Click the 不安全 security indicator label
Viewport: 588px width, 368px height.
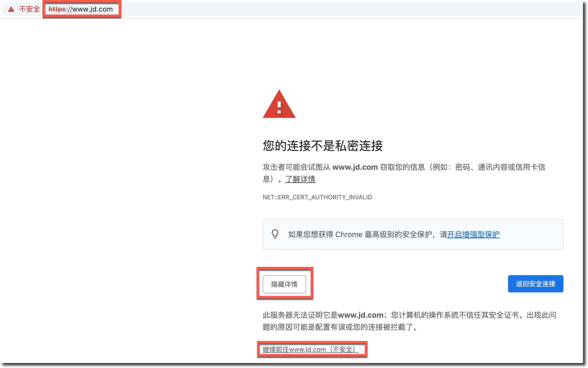(x=29, y=9)
